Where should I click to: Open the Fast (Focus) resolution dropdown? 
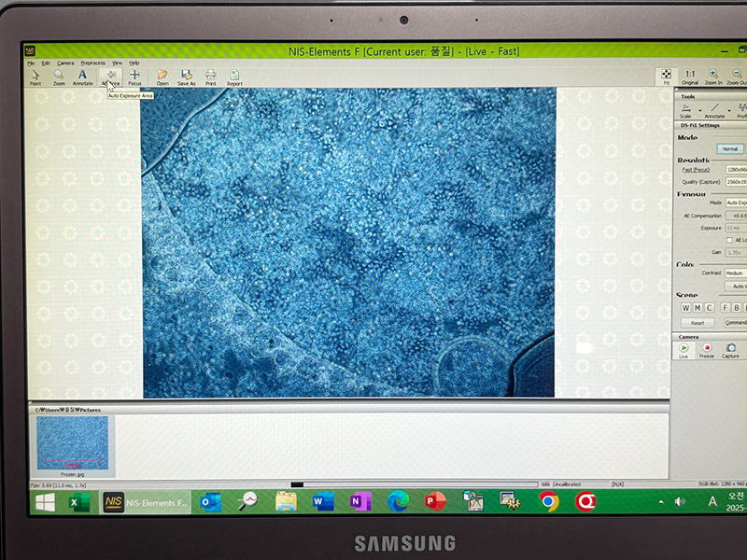point(736,169)
